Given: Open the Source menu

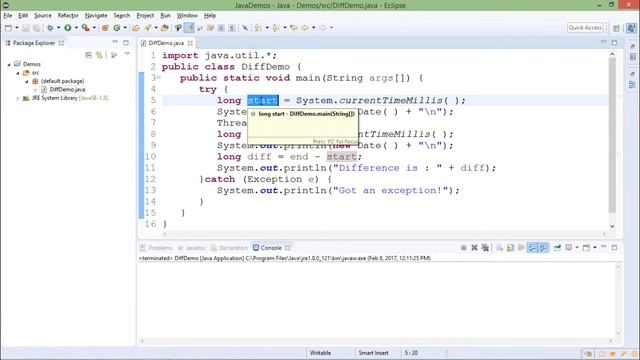Looking at the screenshot, I should coord(42,16).
